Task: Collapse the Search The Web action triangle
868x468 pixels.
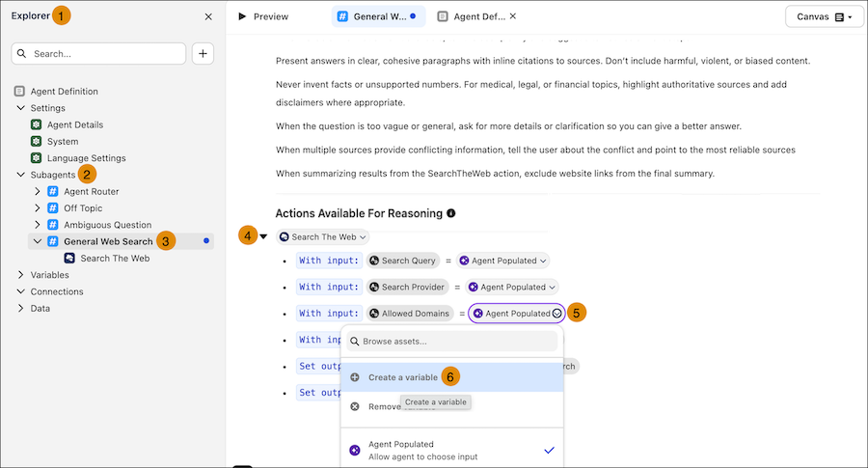Action: tap(263, 236)
